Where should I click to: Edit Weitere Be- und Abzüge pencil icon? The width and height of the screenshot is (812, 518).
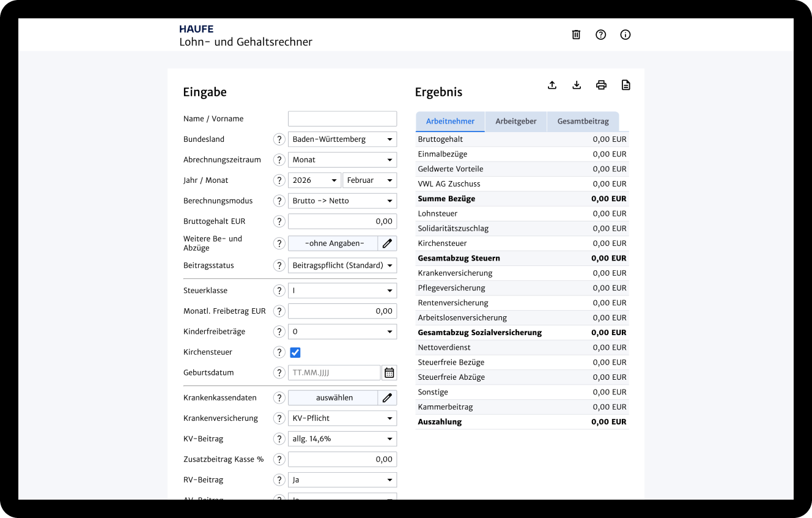pos(387,243)
